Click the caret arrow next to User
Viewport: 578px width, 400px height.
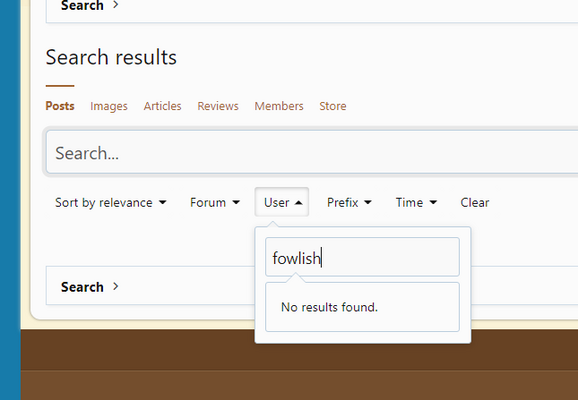point(299,202)
